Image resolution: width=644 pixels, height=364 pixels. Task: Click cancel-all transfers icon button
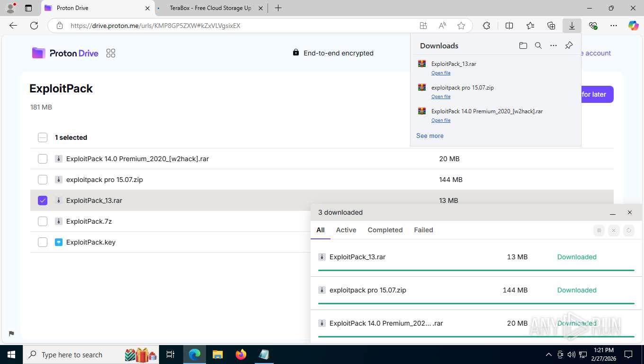point(614,230)
